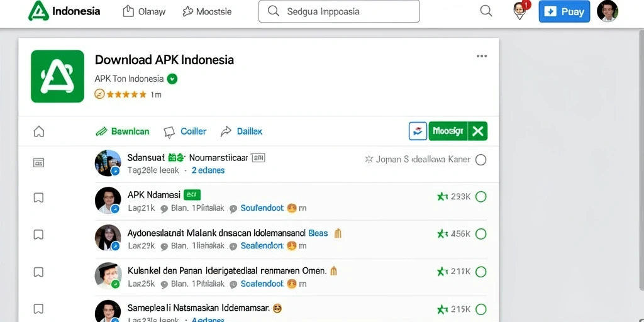Click the blue-outlined flag icon button
Screen dimensions: 644x322
click(x=418, y=131)
